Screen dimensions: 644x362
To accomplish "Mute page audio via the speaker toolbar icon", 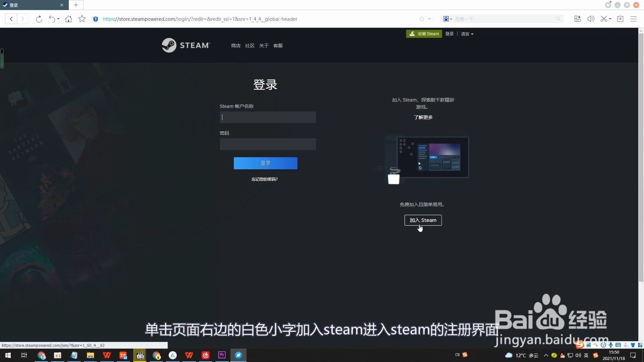I will (590, 19).
